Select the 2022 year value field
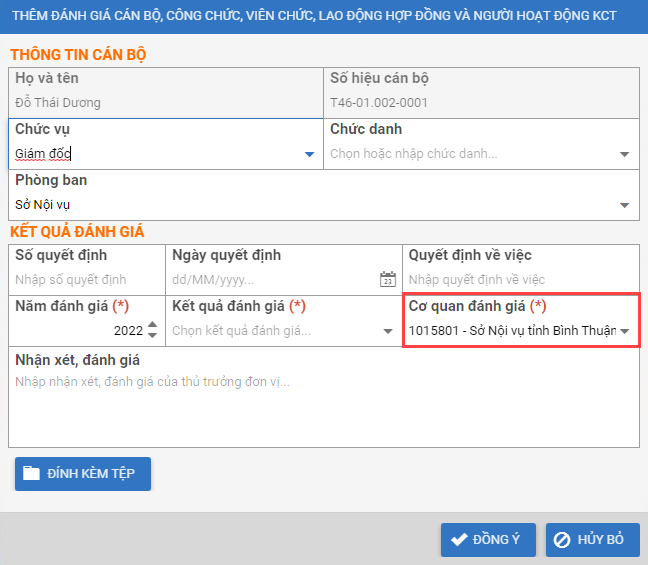This screenshot has width=648, height=565. pyautogui.click(x=80, y=331)
